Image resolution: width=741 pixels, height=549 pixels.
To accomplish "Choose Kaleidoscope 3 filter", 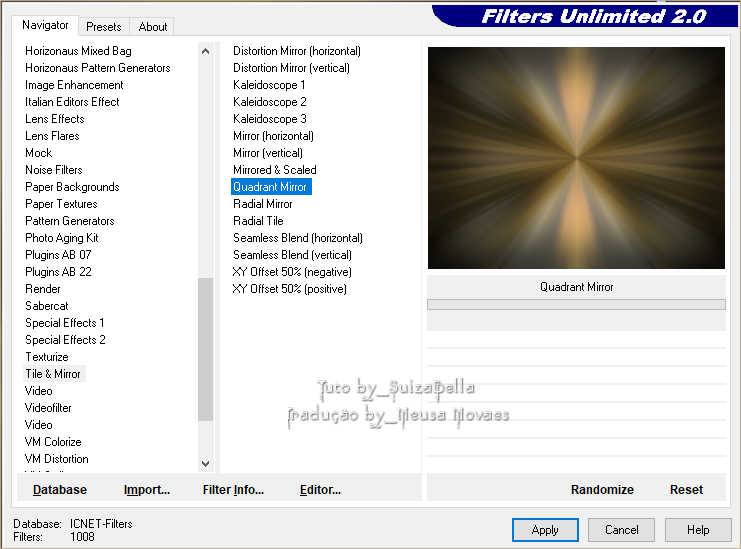I will pos(270,119).
